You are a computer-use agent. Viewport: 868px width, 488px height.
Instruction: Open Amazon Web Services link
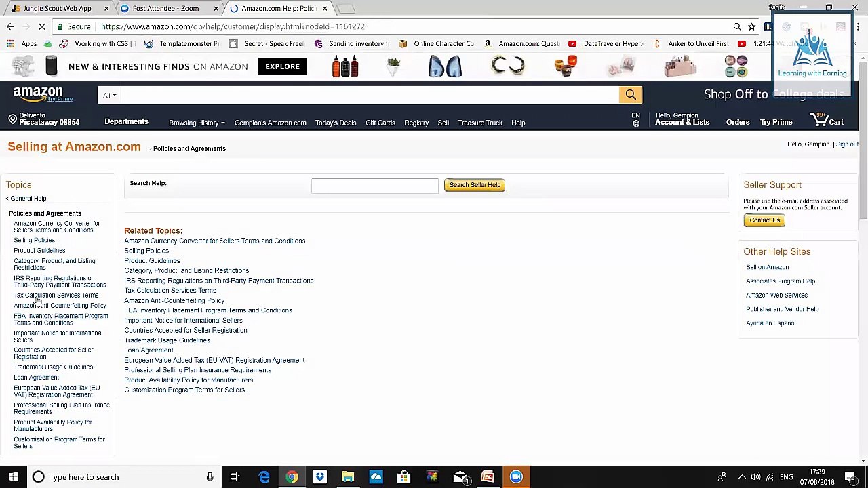click(x=777, y=295)
